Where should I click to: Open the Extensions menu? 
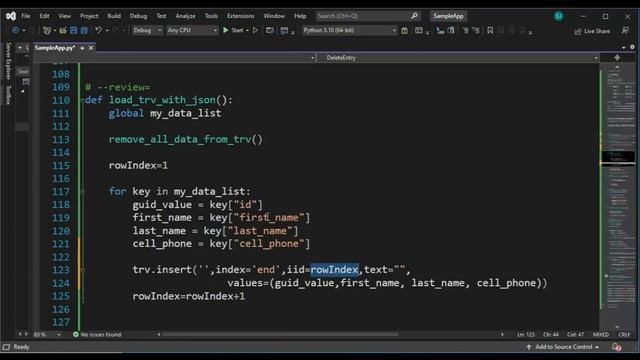(x=240, y=16)
